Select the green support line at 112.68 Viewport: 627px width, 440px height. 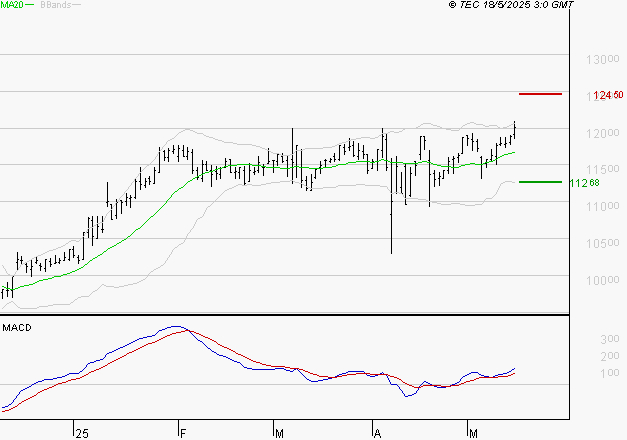pos(540,182)
